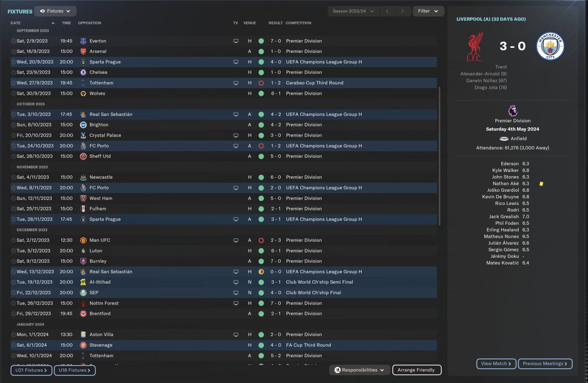Viewport: 588px width, 383px height.
Task: Click the Nottm Forest club badge
Action: 83,303
